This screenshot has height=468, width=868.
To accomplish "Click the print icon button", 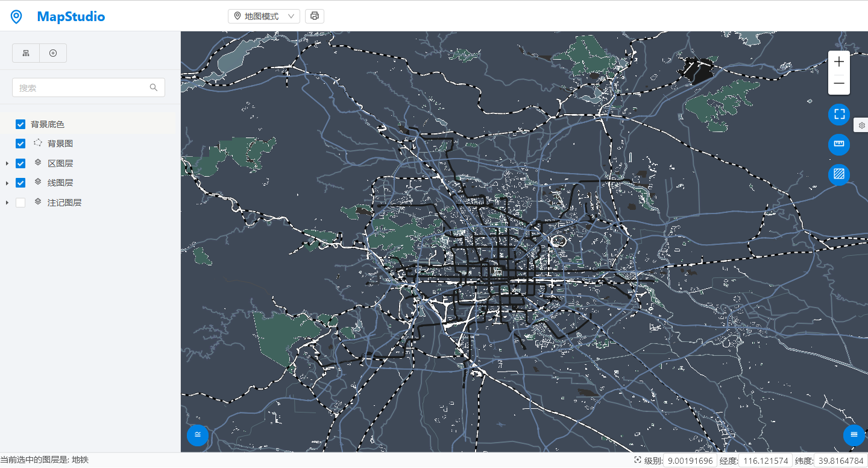I will click(x=315, y=16).
